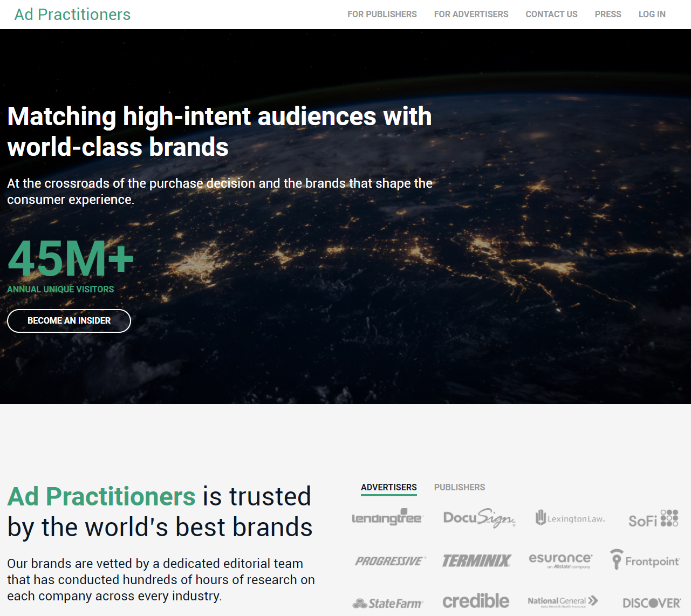Click the National General logo

tap(563, 601)
